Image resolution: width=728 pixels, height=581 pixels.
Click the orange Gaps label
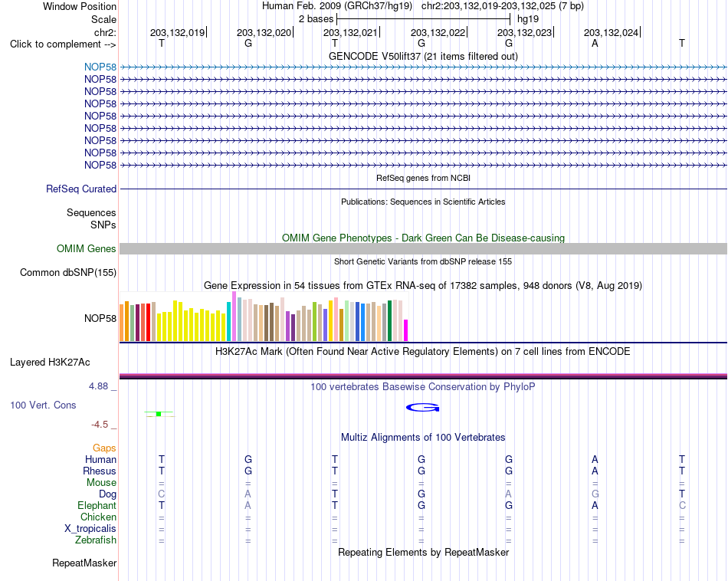click(x=104, y=448)
